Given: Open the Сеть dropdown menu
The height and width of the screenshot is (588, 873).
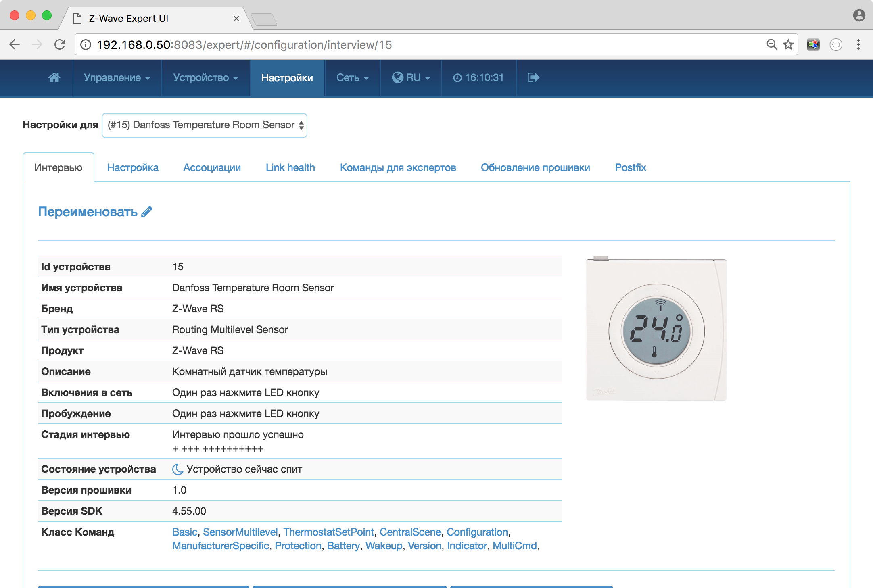Looking at the screenshot, I should (x=353, y=77).
